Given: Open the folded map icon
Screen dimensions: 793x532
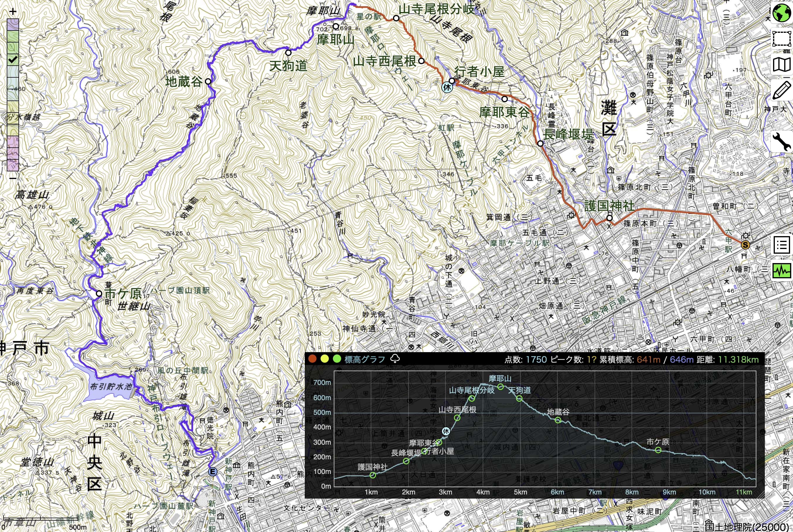Looking at the screenshot, I should tap(782, 64).
